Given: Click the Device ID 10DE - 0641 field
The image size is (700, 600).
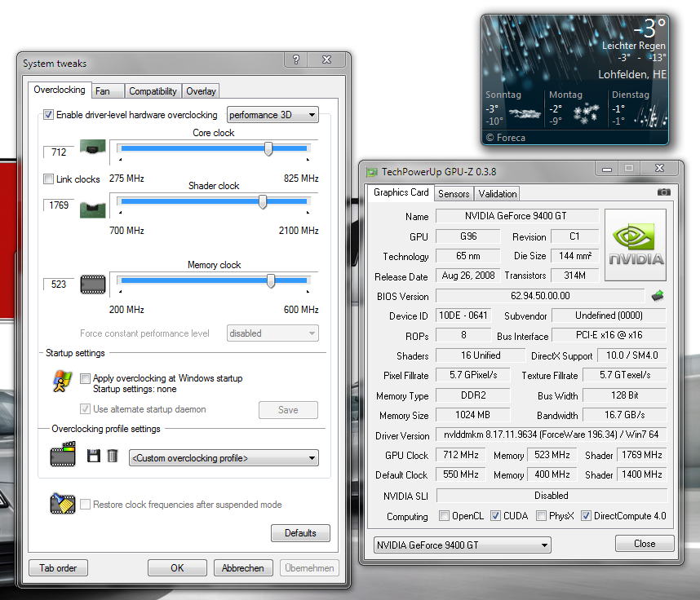Looking at the screenshot, I should click(463, 315).
